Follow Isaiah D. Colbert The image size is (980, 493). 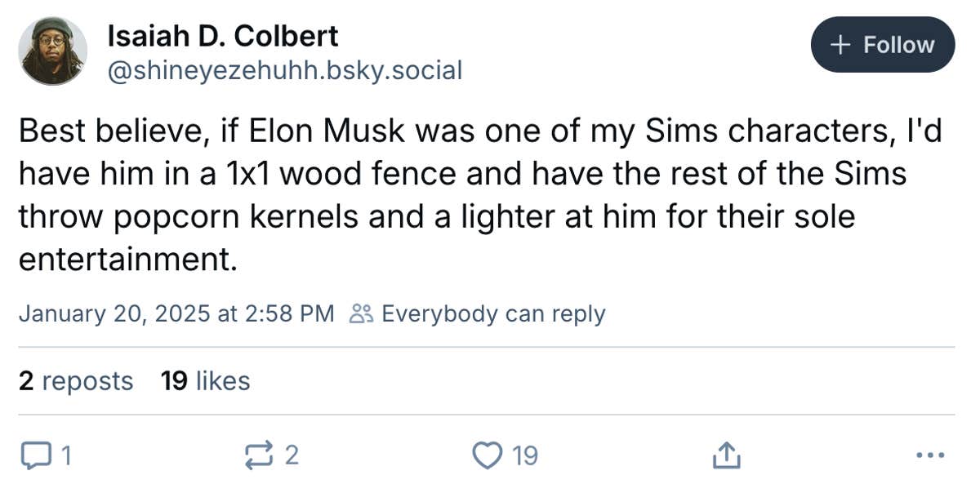[x=883, y=45]
